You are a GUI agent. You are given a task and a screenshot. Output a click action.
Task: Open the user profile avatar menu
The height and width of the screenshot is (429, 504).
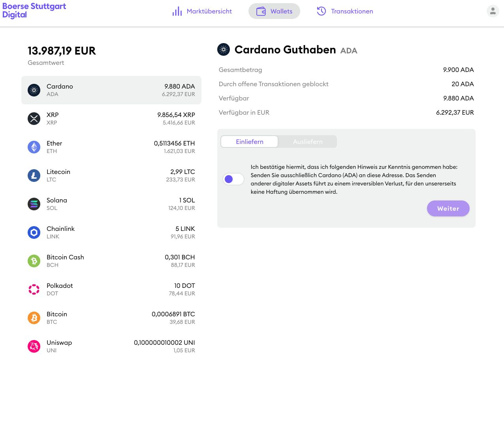(493, 11)
